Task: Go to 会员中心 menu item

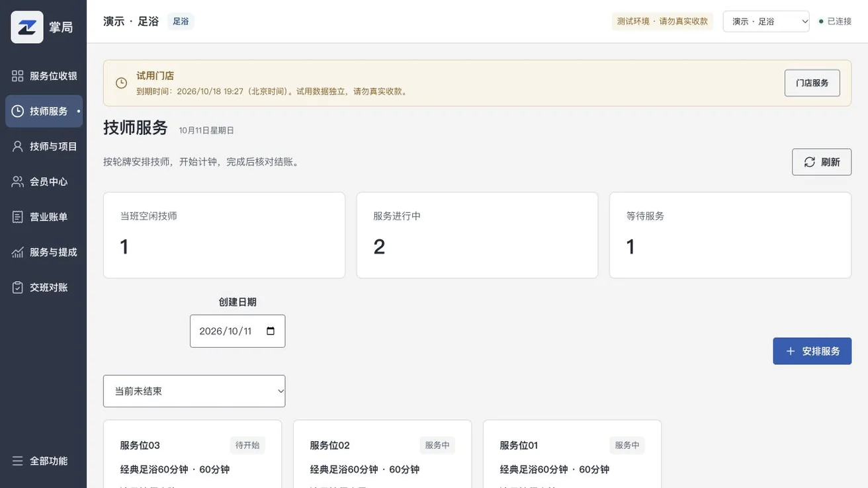Action: pos(44,181)
